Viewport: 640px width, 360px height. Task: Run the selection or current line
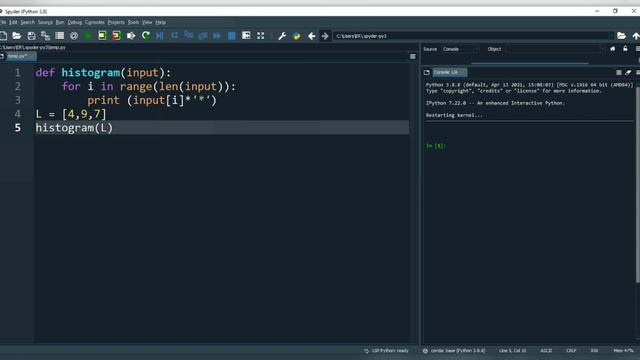pyautogui.click(x=131, y=36)
